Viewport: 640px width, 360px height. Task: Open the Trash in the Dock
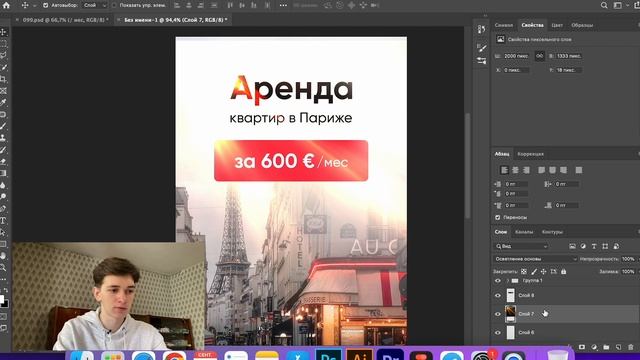pyautogui.click(x=557, y=355)
